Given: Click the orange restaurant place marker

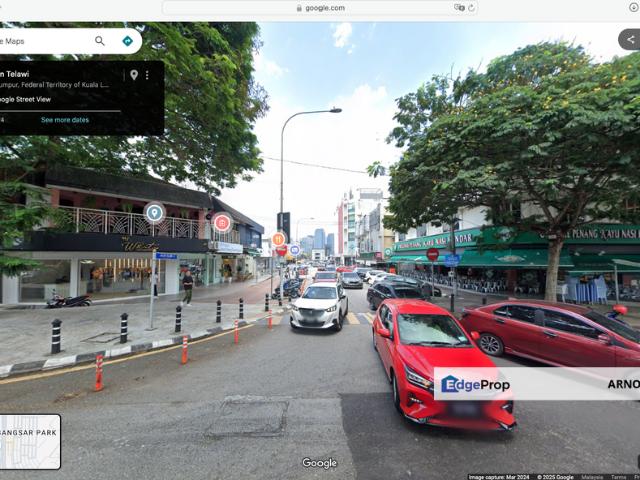Looking at the screenshot, I should tap(278, 239).
